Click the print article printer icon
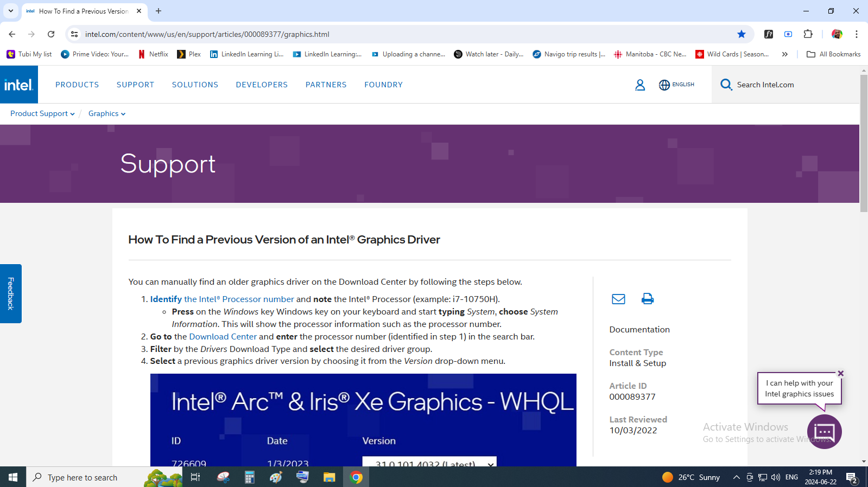 647,299
